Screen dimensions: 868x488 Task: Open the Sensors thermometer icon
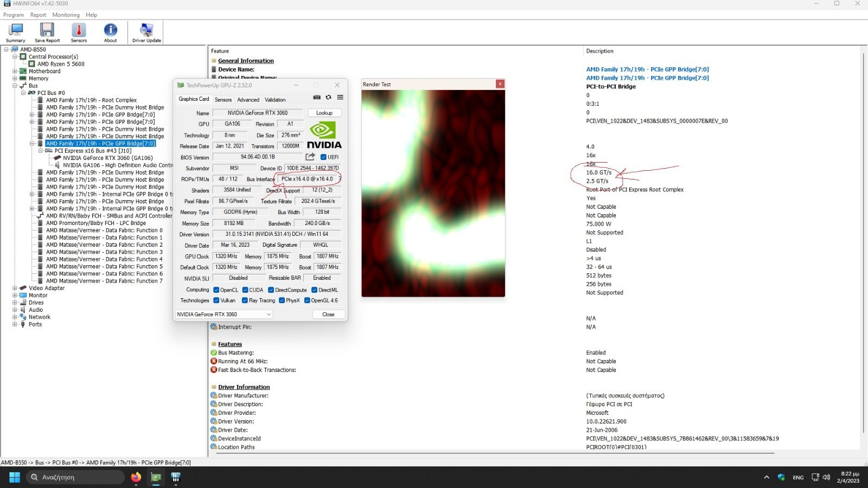pos(79,33)
